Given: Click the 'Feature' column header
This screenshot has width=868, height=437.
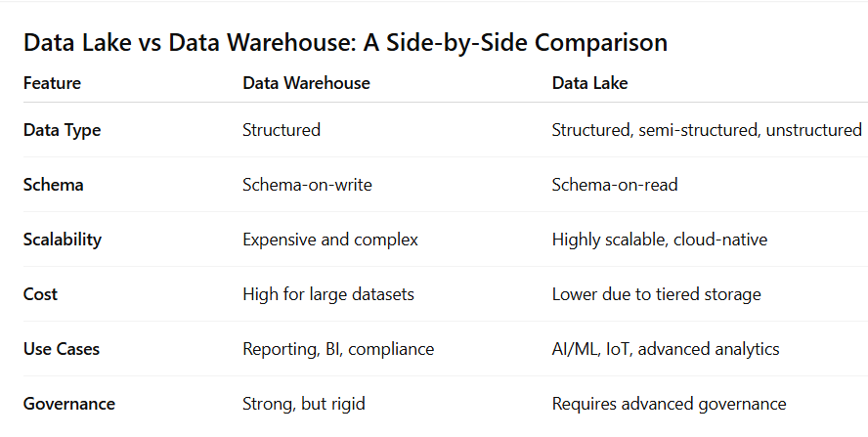Looking at the screenshot, I should pos(52,83).
